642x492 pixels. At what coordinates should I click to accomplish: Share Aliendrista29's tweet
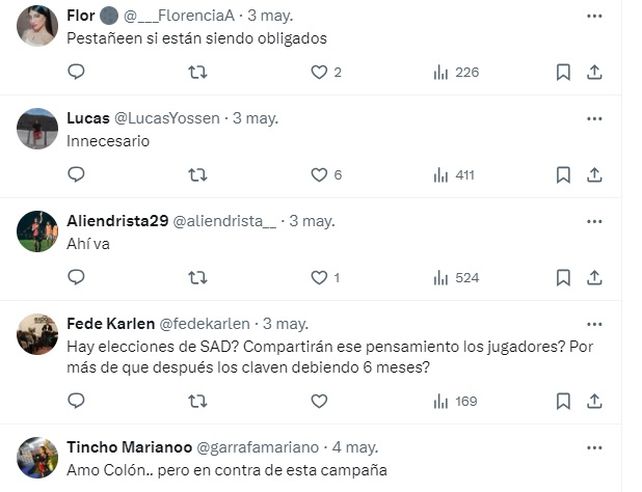[594, 278]
